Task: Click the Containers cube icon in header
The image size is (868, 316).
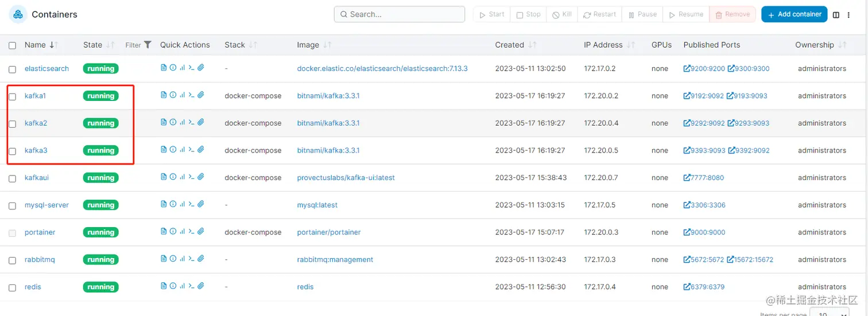Action: pos(18,14)
